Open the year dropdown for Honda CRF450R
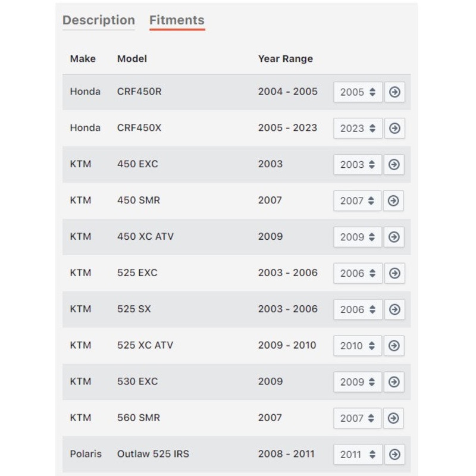The width and height of the screenshot is (476, 476). (x=358, y=92)
